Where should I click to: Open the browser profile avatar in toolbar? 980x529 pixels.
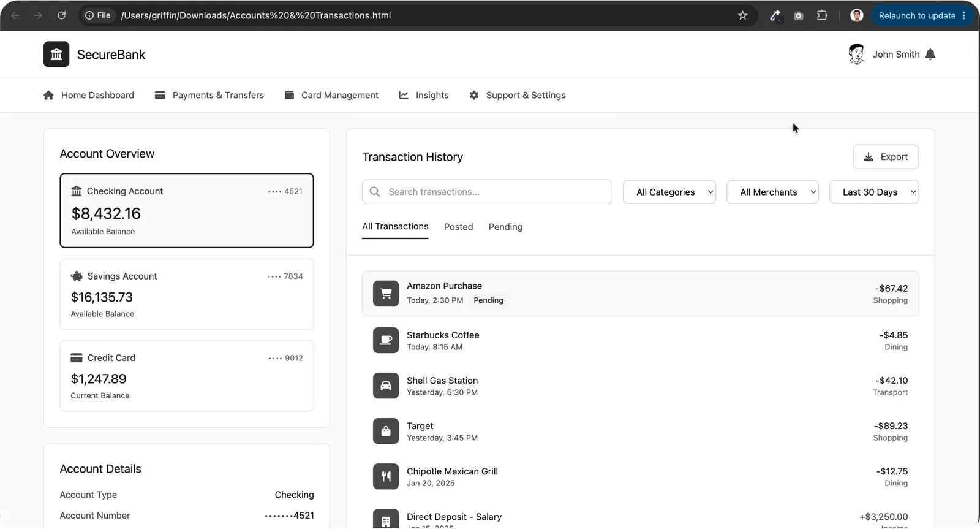(857, 15)
